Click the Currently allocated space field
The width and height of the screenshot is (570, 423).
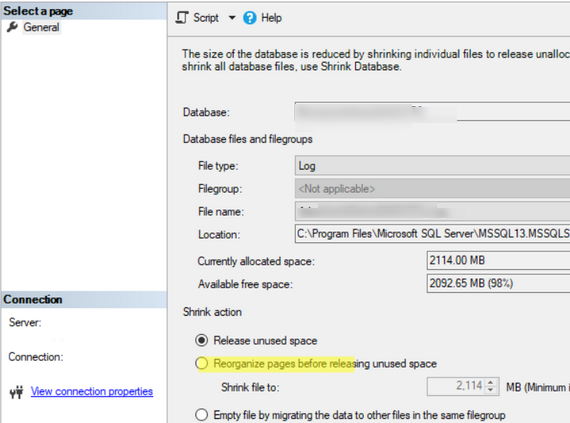(x=498, y=260)
